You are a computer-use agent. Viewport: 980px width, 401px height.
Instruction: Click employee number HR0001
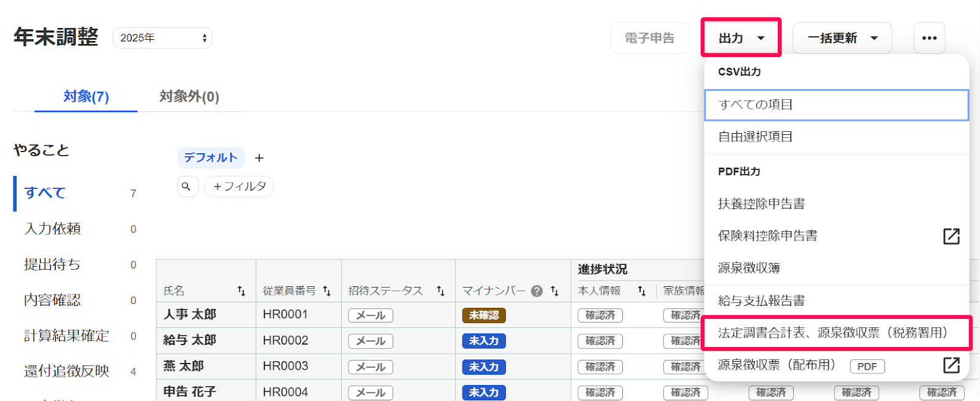tap(285, 315)
